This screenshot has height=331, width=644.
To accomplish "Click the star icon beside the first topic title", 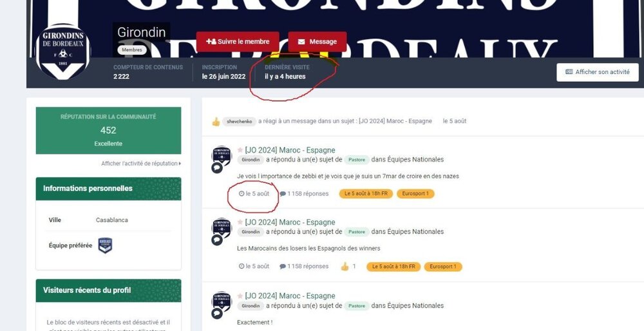I will coord(240,150).
